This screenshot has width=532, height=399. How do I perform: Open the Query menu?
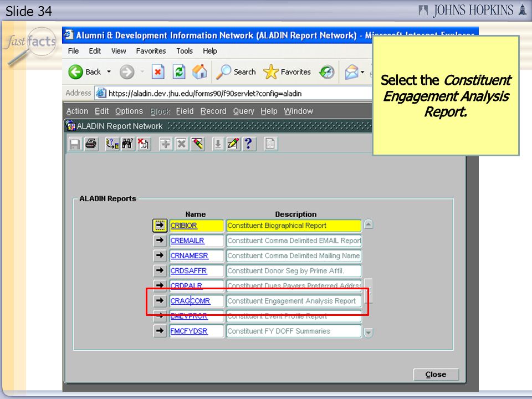pyautogui.click(x=244, y=111)
